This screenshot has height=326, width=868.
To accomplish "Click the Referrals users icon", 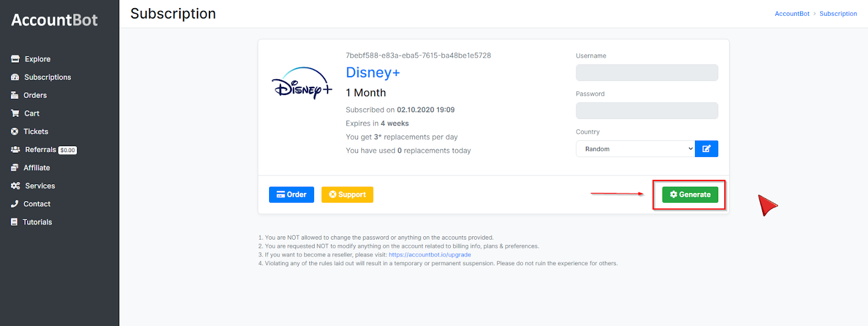I will 16,149.
